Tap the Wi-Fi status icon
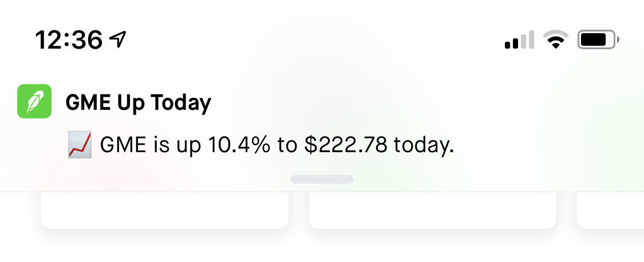 pos(556,40)
